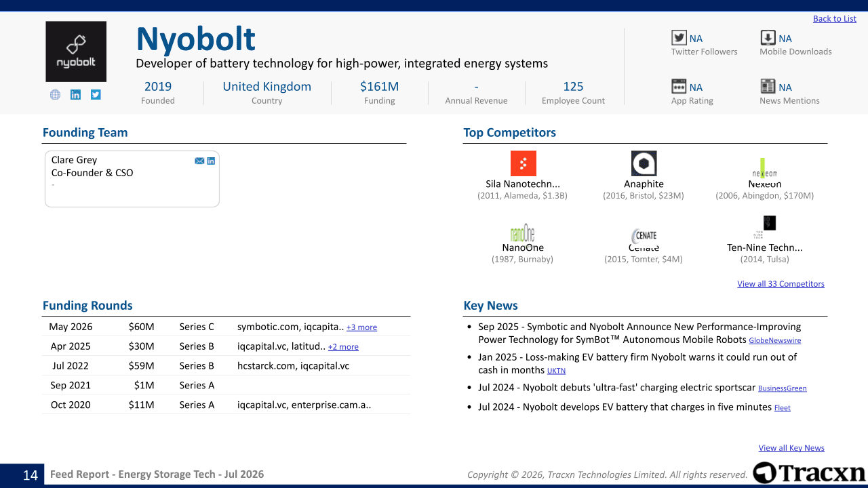
Task: Email Clare Grey via envelope icon
Action: pyautogui.click(x=199, y=161)
